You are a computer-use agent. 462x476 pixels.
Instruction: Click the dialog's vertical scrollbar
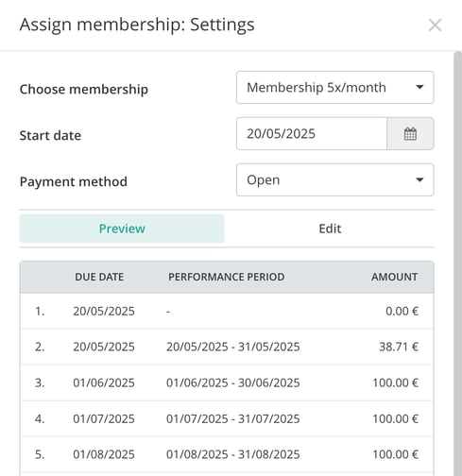457,263
